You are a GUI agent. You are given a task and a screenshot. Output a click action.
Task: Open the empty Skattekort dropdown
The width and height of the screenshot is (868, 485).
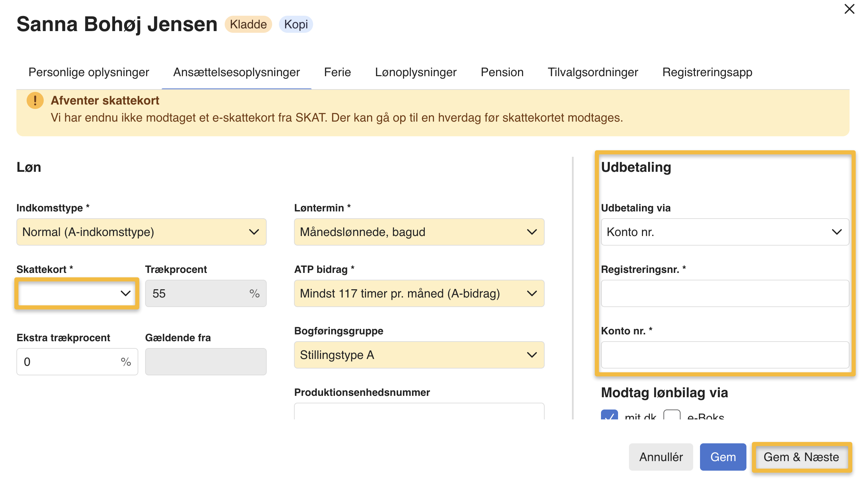(77, 293)
